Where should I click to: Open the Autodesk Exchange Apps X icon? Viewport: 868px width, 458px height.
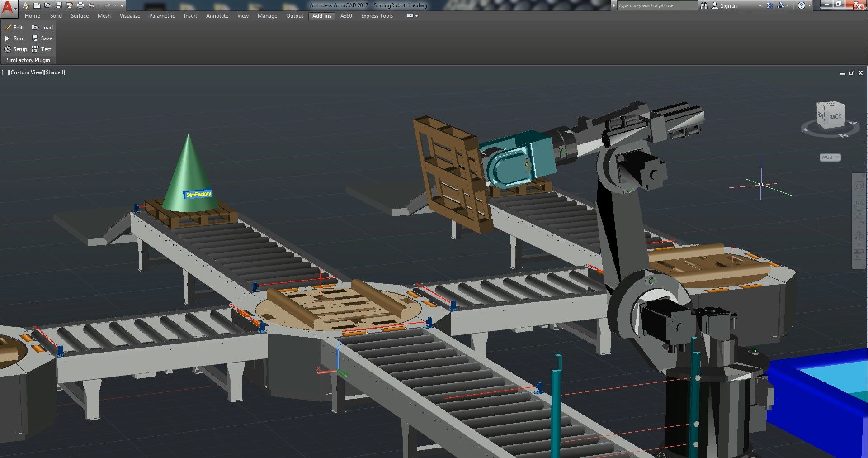pyautogui.click(x=770, y=5)
